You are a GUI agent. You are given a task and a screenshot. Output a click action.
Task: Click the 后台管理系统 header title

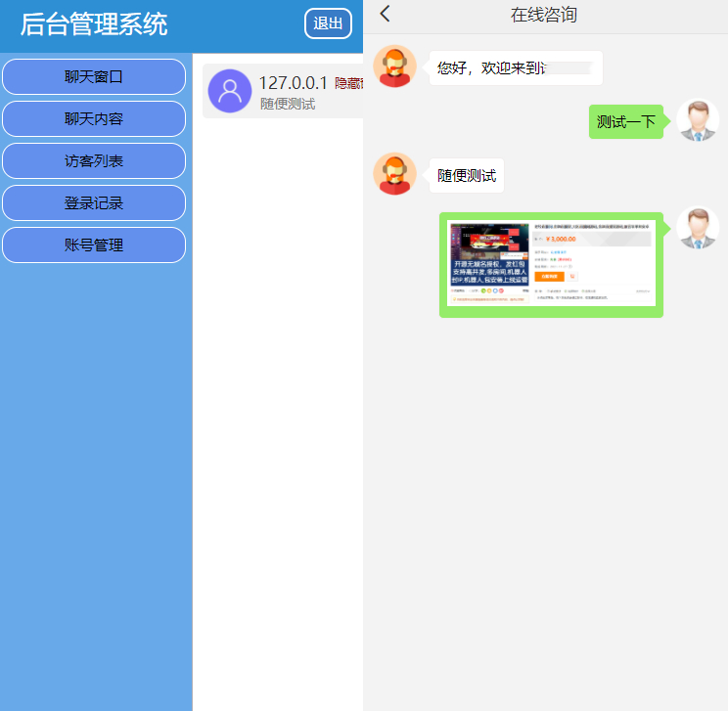click(x=94, y=24)
